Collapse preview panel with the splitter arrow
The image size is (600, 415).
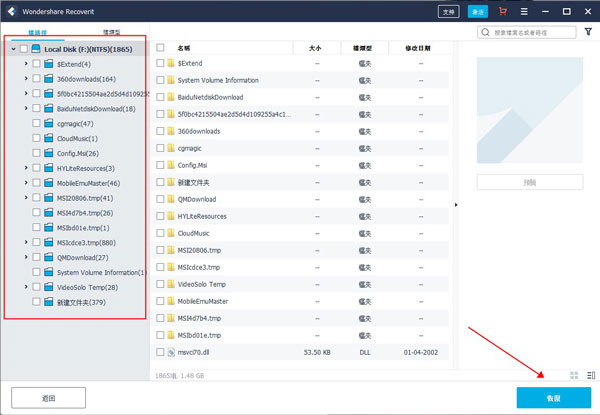(x=456, y=205)
